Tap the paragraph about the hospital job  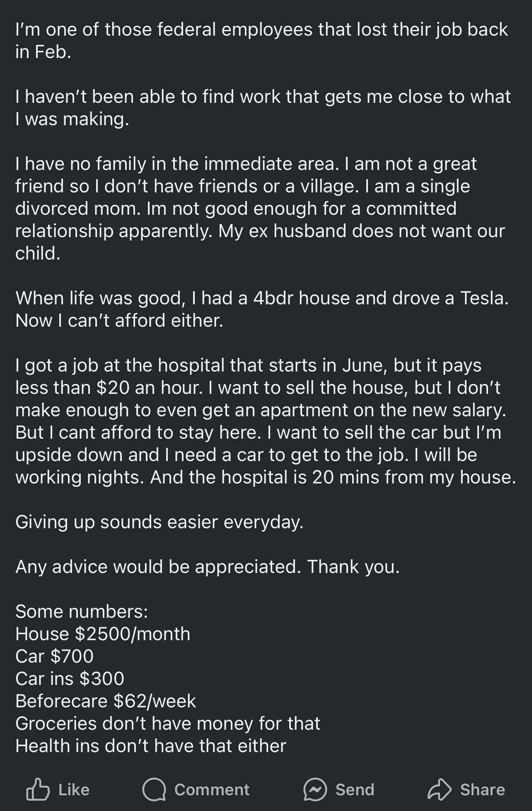pyautogui.click(x=266, y=421)
